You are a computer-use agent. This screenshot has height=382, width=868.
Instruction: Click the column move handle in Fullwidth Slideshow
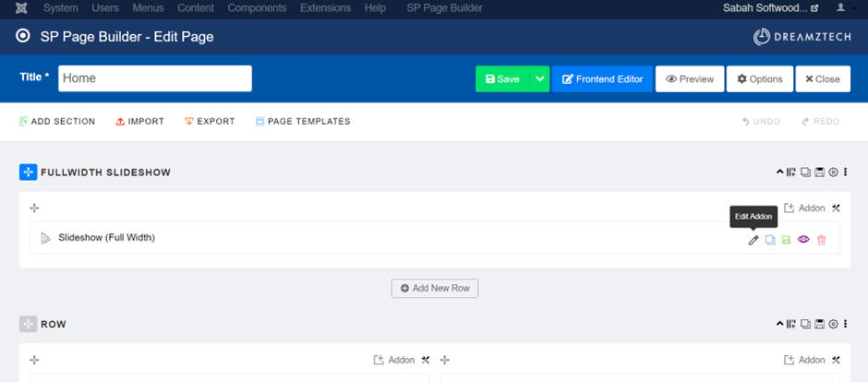[34, 208]
